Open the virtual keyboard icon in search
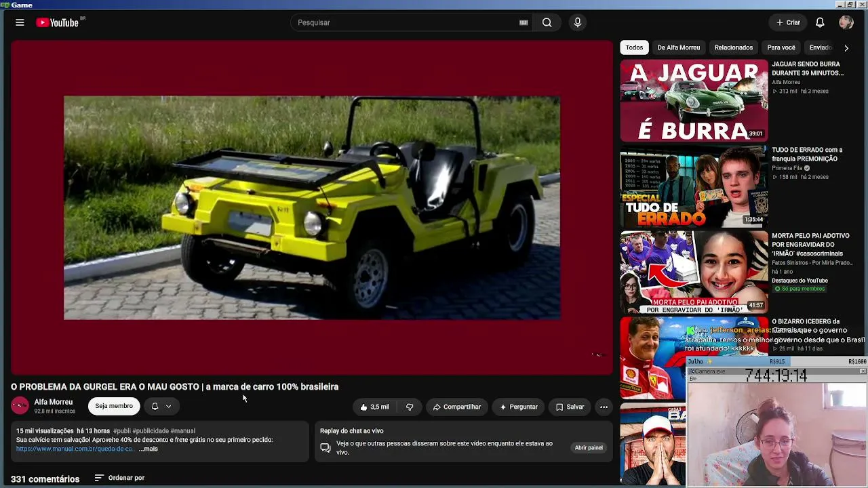The width and height of the screenshot is (868, 488). pyautogui.click(x=524, y=22)
